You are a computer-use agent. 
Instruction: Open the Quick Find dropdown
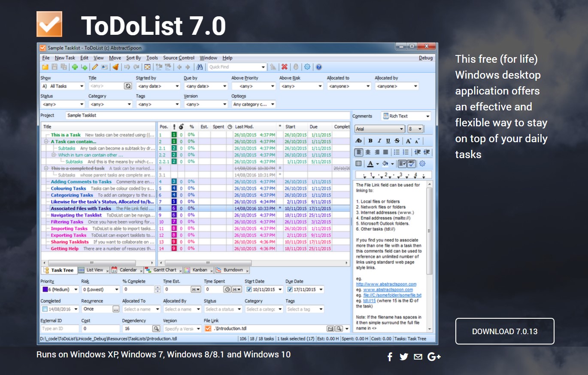[x=264, y=67]
